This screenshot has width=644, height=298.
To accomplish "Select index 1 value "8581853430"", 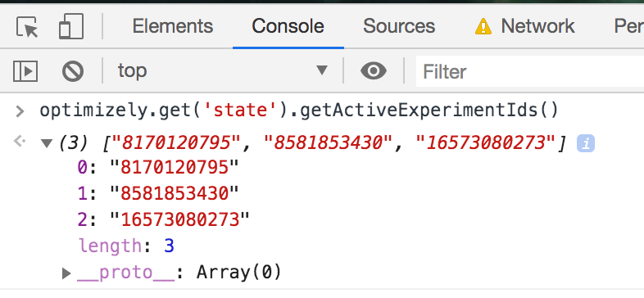I will 175,193.
